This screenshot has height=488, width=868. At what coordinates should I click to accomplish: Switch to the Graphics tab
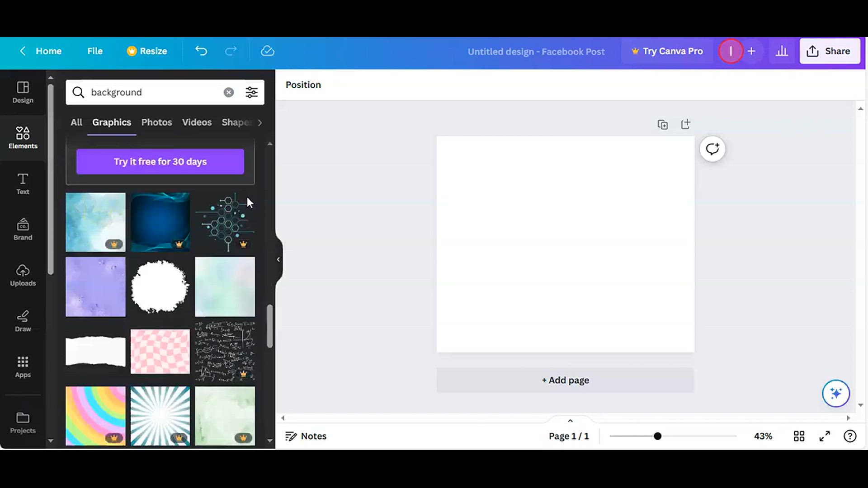pyautogui.click(x=112, y=122)
